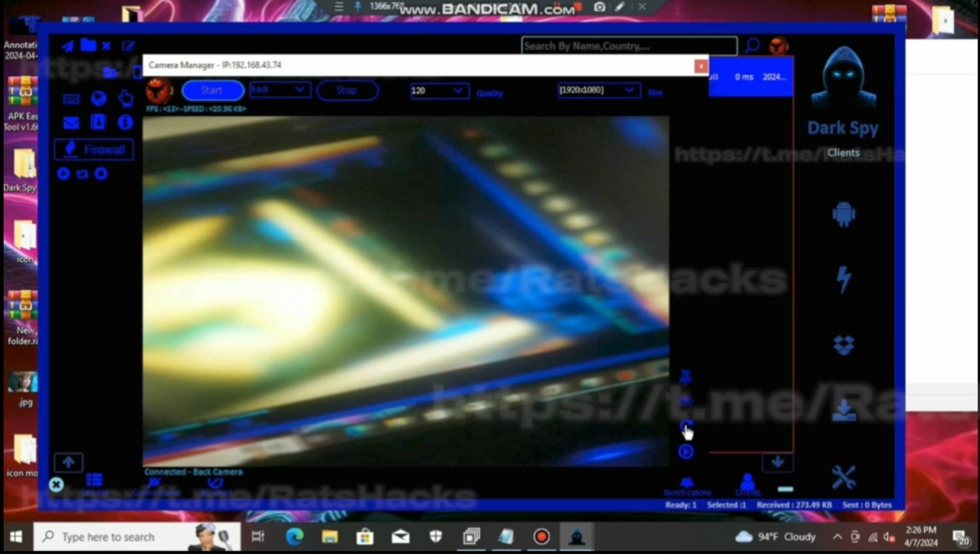The width and height of the screenshot is (980, 554).
Task: Select the APK Easy Tool desktop icon
Action: [22, 104]
